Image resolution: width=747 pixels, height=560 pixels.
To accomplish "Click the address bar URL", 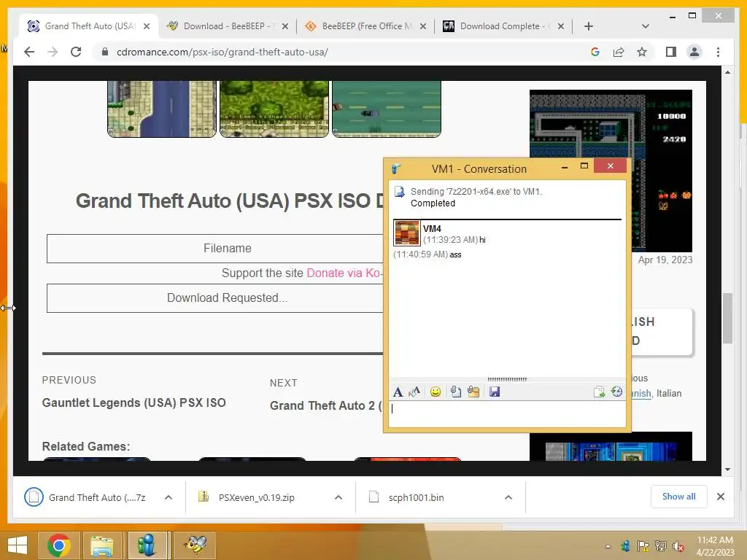I will [x=222, y=52].
